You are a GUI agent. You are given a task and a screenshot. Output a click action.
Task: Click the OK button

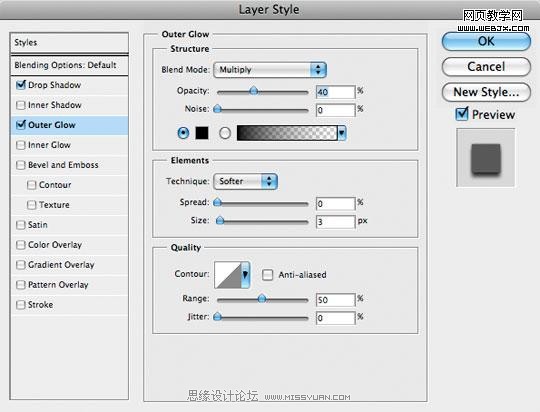486,42
